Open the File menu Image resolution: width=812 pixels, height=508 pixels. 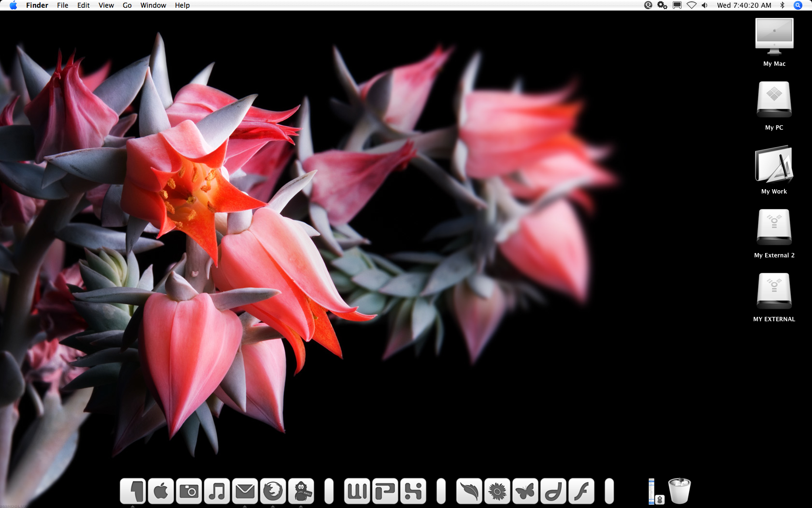pos(62,5)
